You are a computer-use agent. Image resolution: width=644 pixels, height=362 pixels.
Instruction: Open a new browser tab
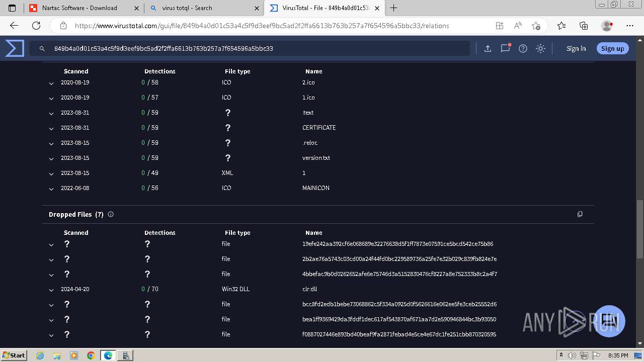393,8
